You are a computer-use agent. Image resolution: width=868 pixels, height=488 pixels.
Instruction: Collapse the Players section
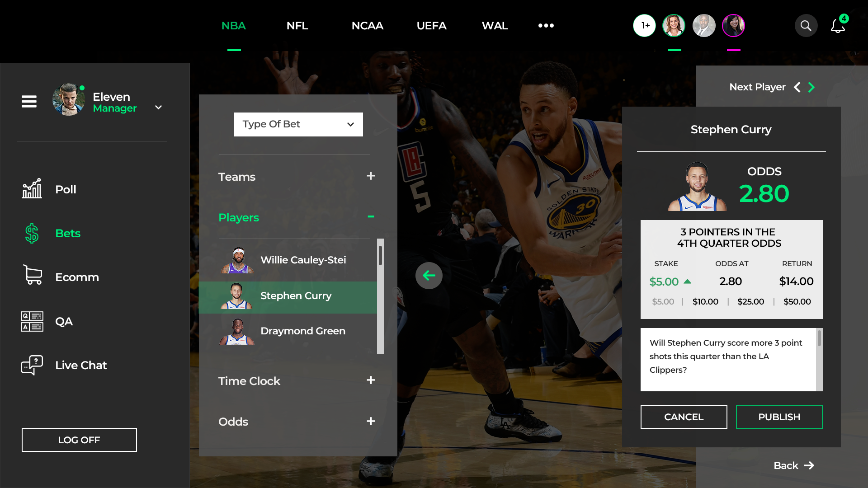(371, 217)
